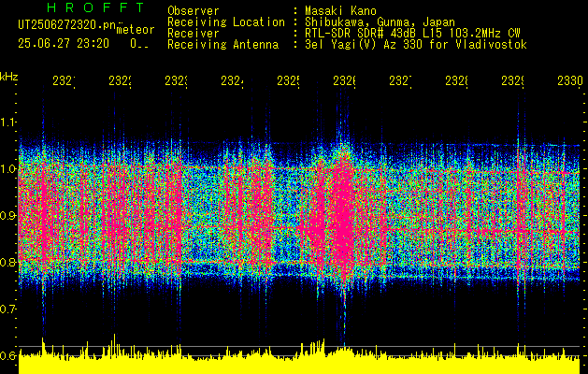588x374 pixels.
Task: Click Shibukawa, Gunma, Japan text
Action: pyautogui.click(x=380, y=22)
